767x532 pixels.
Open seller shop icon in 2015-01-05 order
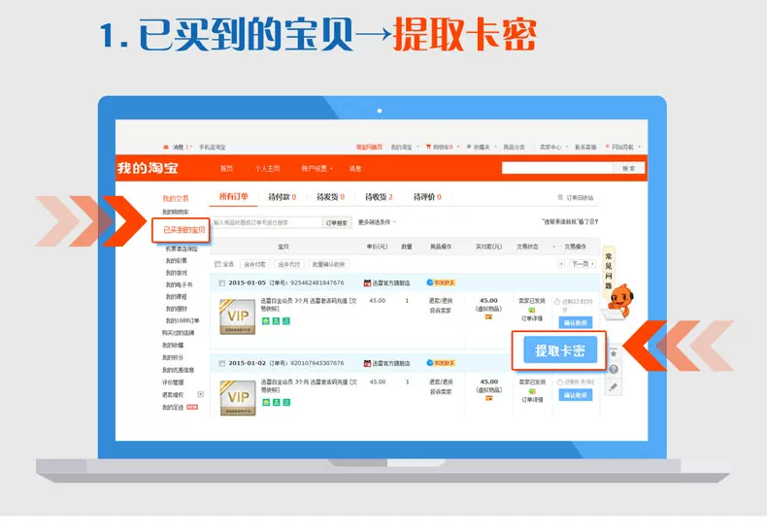click(x=367, y=283)
